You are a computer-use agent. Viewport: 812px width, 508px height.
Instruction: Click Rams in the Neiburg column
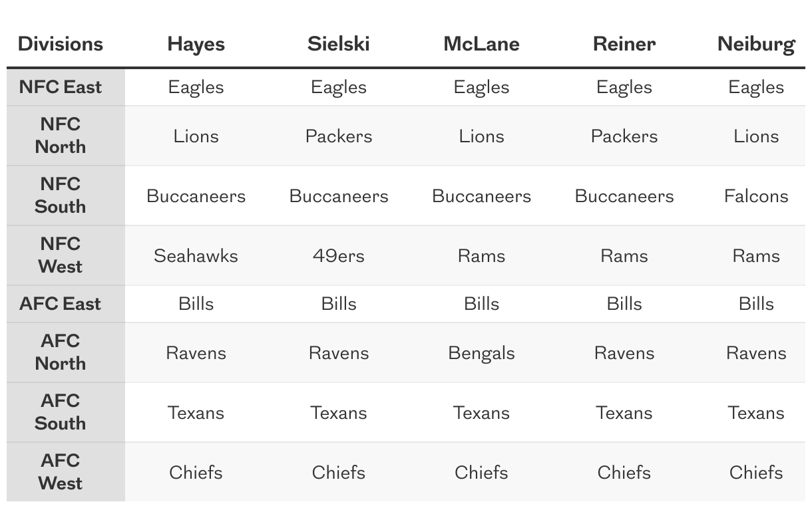755,256
